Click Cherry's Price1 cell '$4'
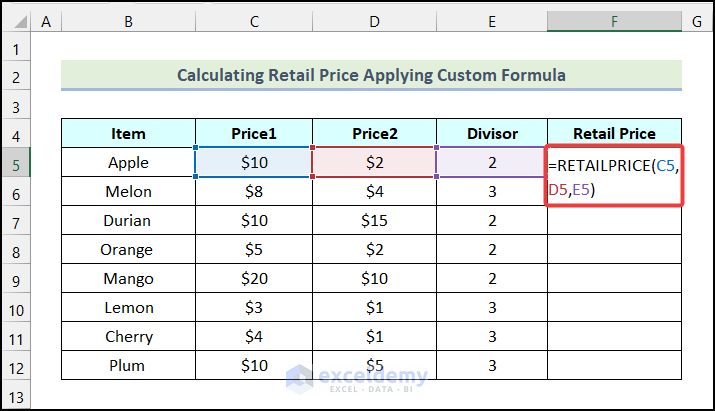The image size is (715, 411). coord(254,337)
